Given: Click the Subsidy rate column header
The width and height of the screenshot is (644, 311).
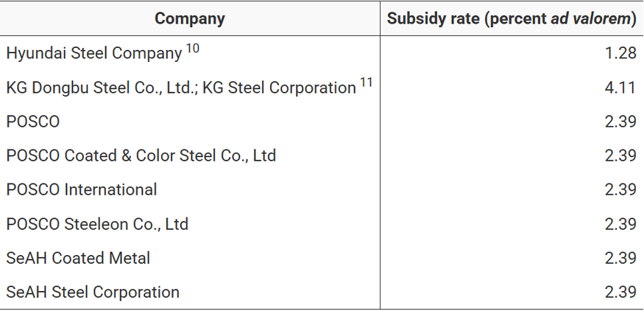Looking at the screenshot, I should point(512,18).
